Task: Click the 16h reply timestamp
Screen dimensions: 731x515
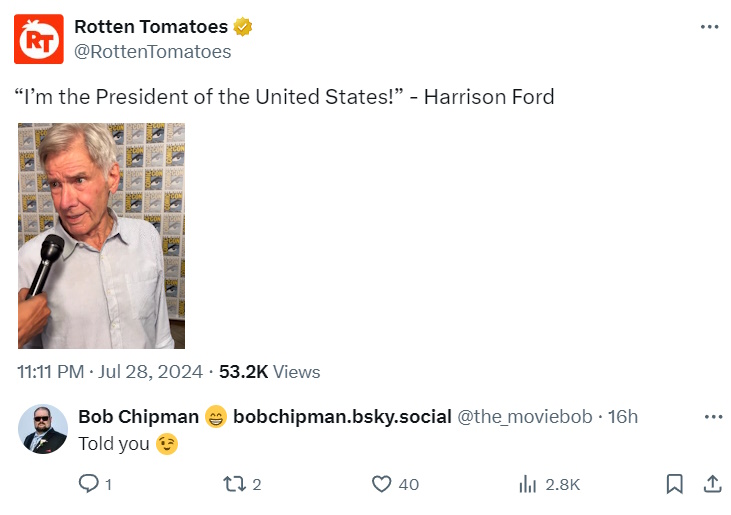Action: 623,417
